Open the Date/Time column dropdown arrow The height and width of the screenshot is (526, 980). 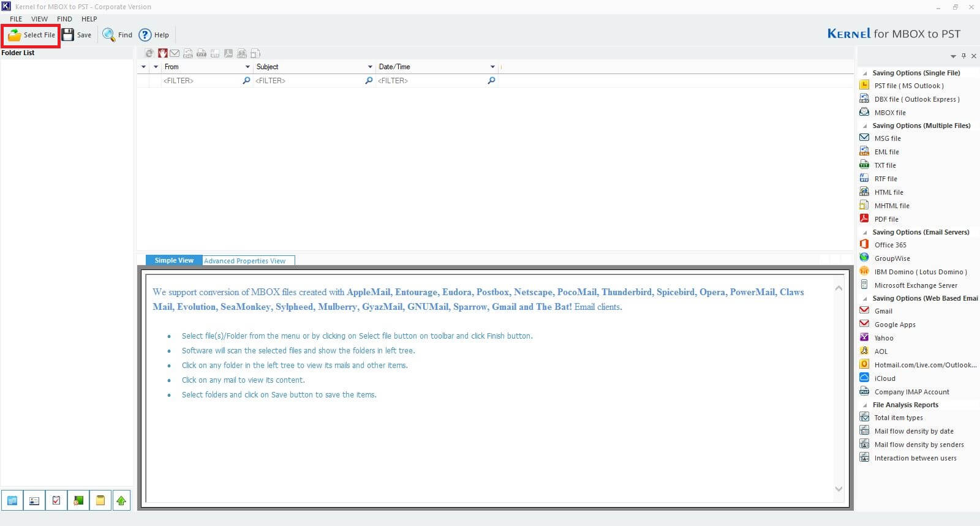coord(492,67)
